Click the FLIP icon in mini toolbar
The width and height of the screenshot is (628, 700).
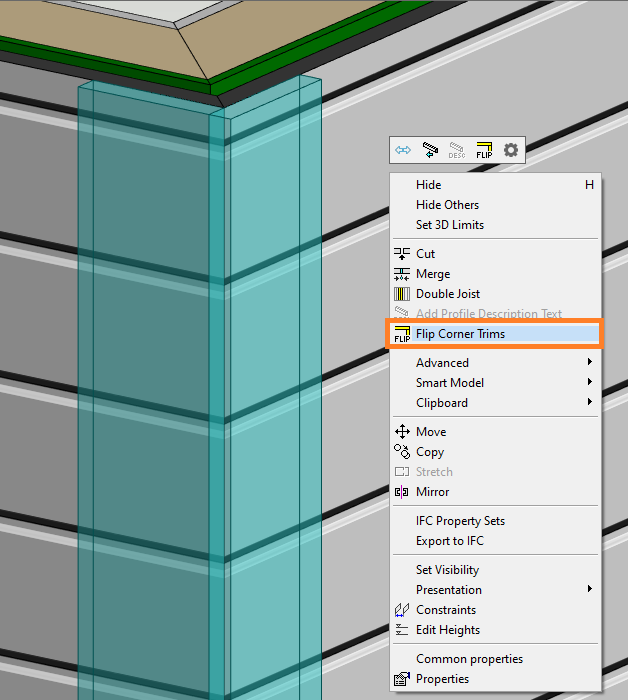click(x=484, y=150)
